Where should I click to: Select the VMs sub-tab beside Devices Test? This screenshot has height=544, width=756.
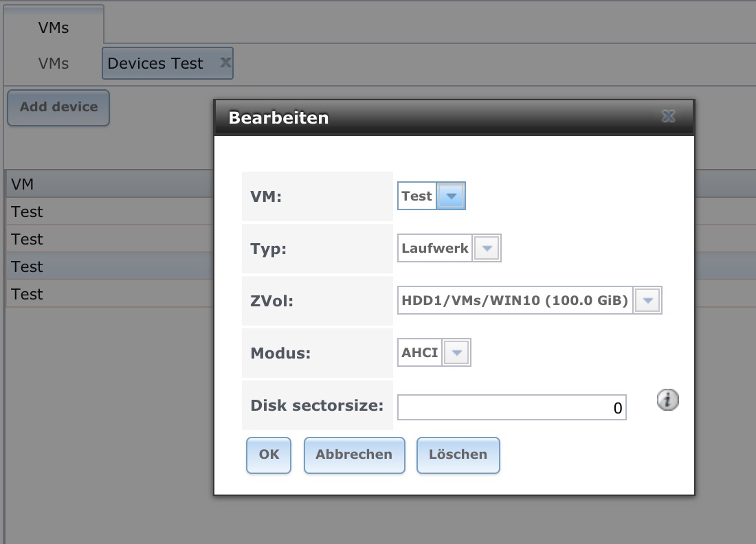coord(54,64)
